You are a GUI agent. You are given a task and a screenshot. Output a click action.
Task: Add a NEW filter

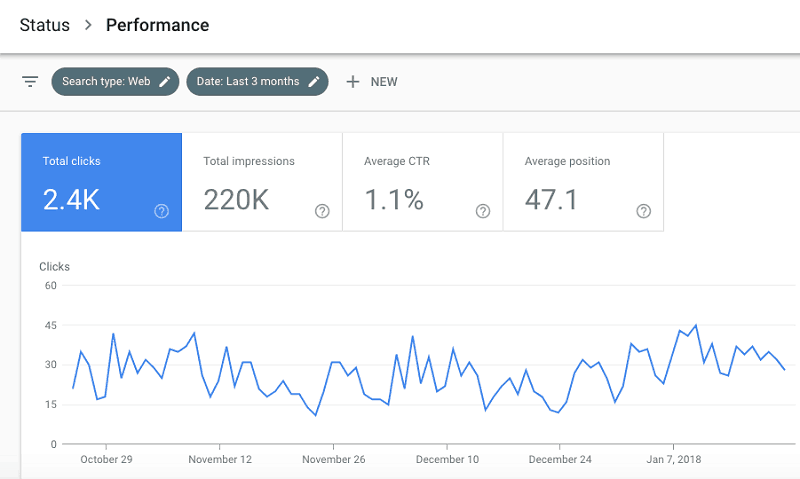coord(384,82)
